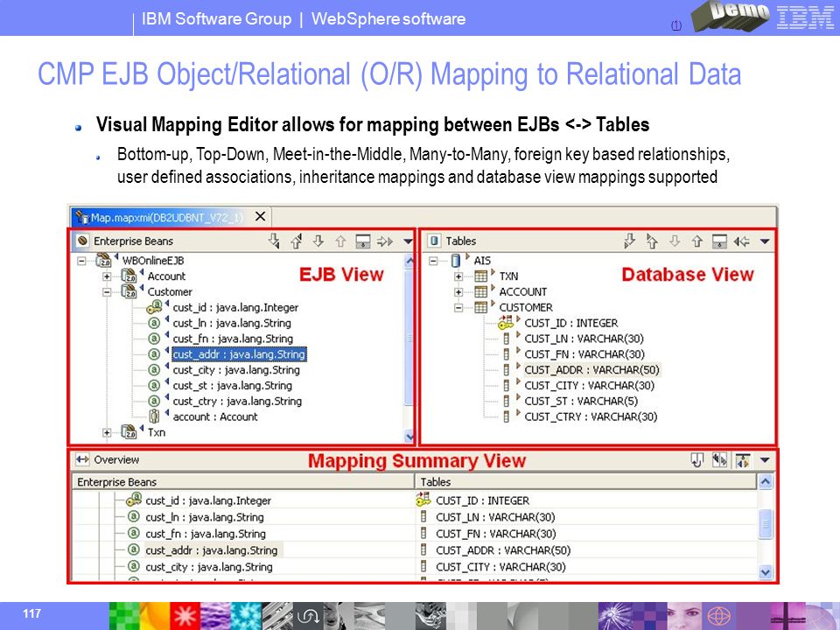Select cust_city : java.lang.String in EJB tree
840x630 pixels.
[236, 369]
